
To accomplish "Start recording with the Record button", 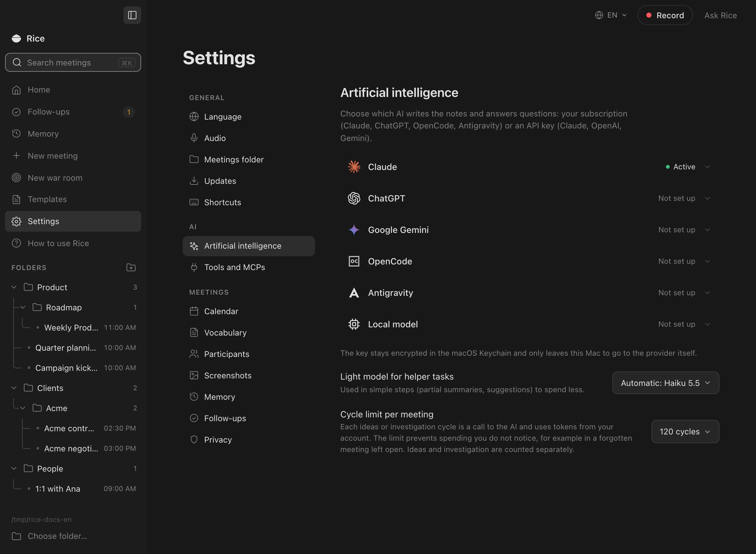I will (665, 15).
